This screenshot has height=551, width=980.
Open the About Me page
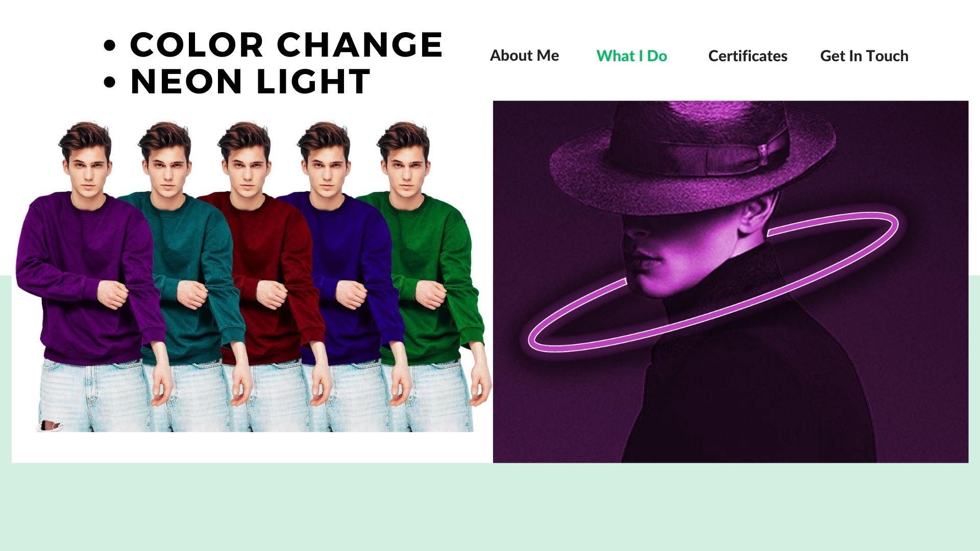(x=524, y=56)
